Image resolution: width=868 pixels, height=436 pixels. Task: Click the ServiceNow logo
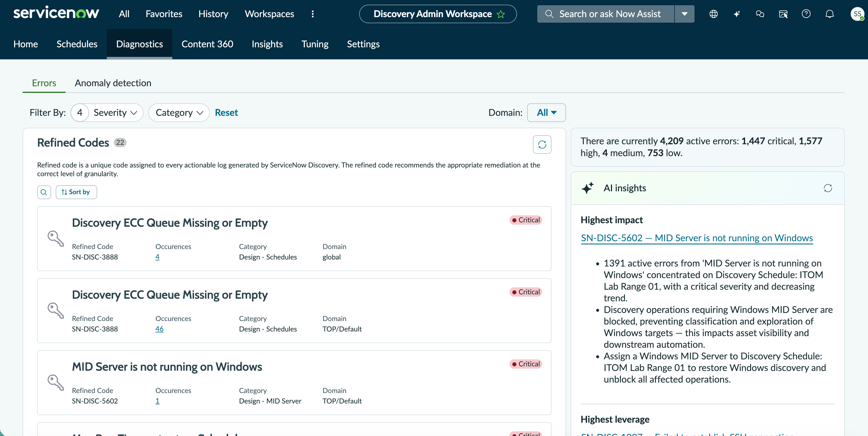pos(56,13)
